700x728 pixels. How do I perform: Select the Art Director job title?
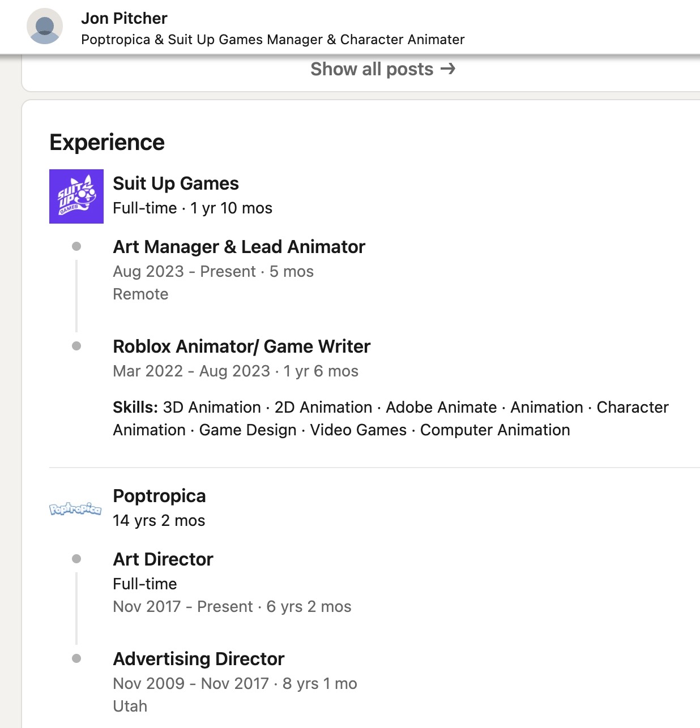[x=163, y=559]
